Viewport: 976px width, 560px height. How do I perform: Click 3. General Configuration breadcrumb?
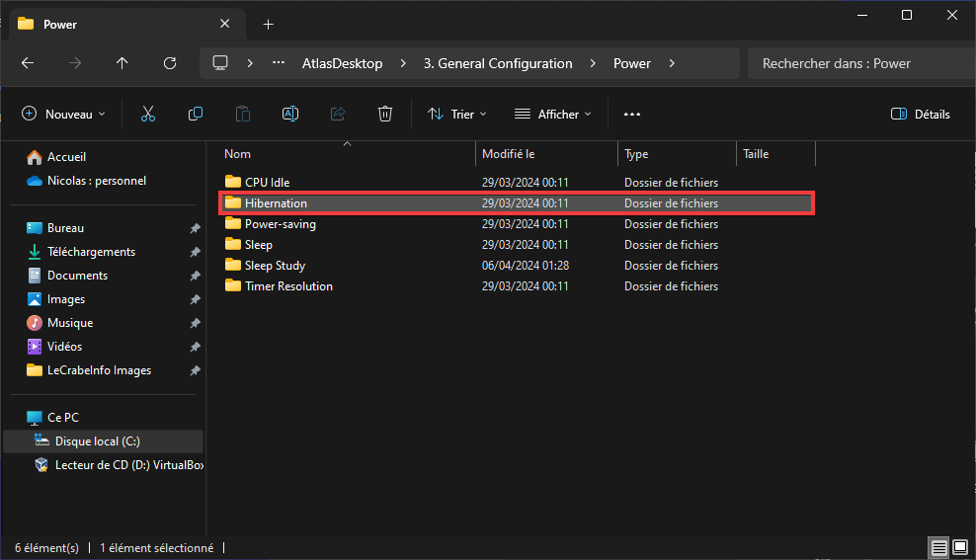pos(498,63)
